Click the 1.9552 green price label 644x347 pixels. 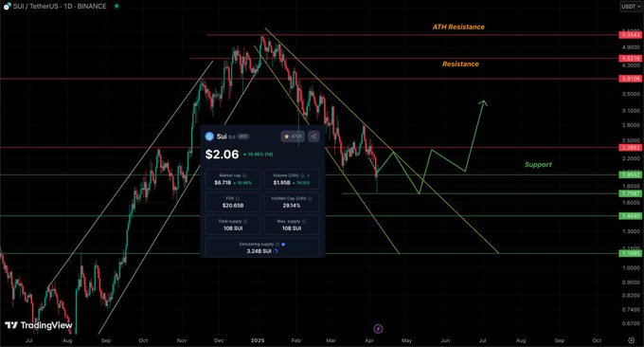631,174
